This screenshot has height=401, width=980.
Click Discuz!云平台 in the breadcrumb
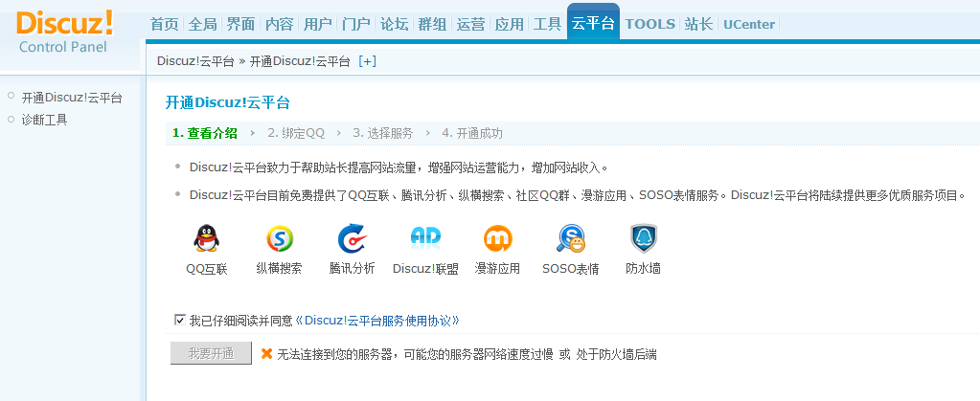pyautogui.click(x=195, y=61)
